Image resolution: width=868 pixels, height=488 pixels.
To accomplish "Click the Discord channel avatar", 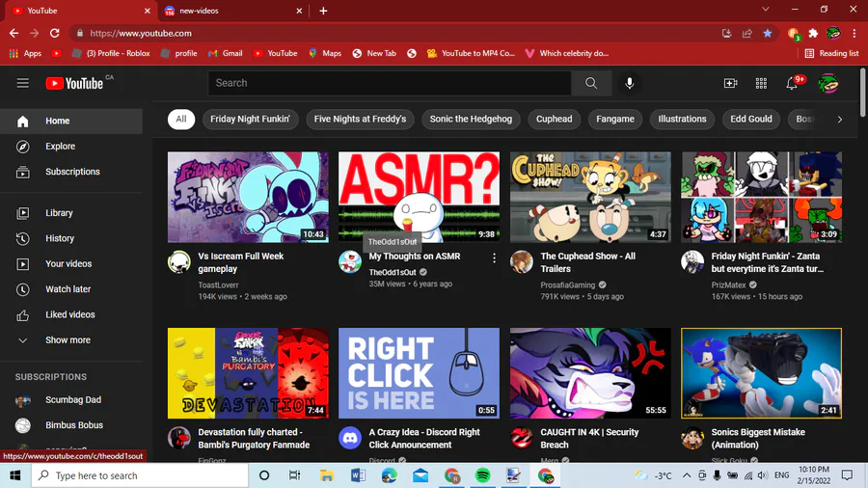I will pos(350,438).
